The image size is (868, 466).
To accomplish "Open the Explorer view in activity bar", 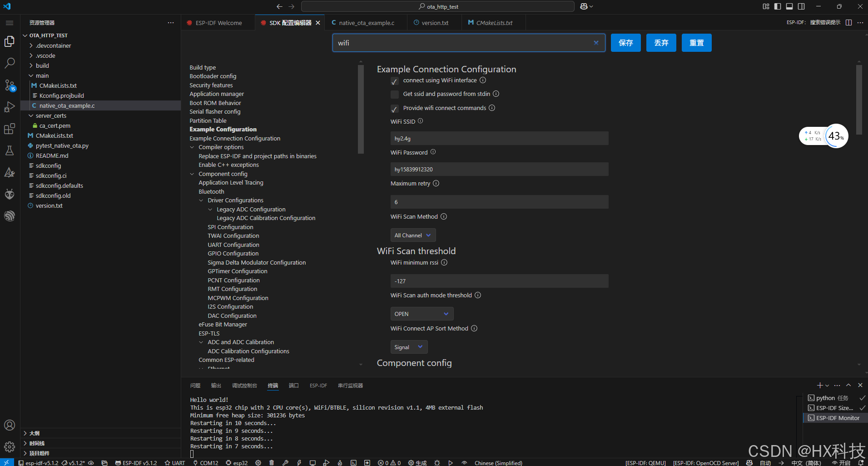I will coord(10,41).
